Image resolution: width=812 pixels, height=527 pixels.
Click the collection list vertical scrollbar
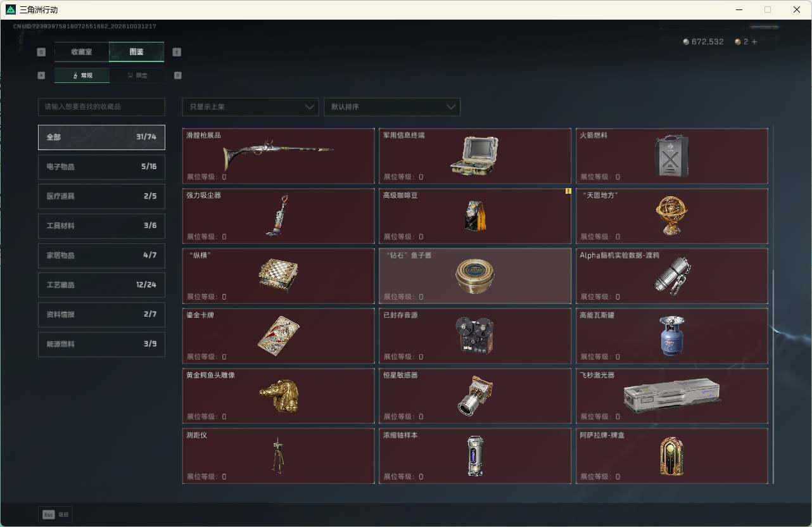[x=773, y=376]
